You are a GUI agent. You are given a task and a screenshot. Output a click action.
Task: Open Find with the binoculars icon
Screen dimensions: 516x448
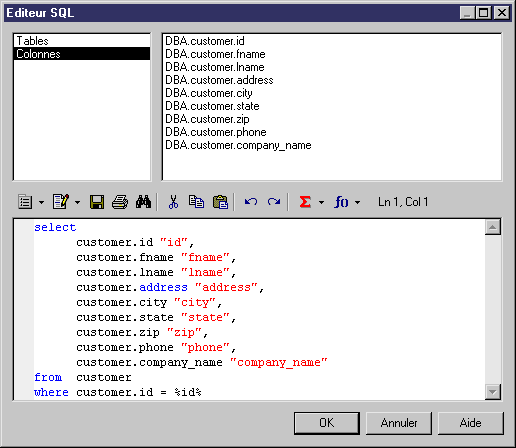click(143, 202)
